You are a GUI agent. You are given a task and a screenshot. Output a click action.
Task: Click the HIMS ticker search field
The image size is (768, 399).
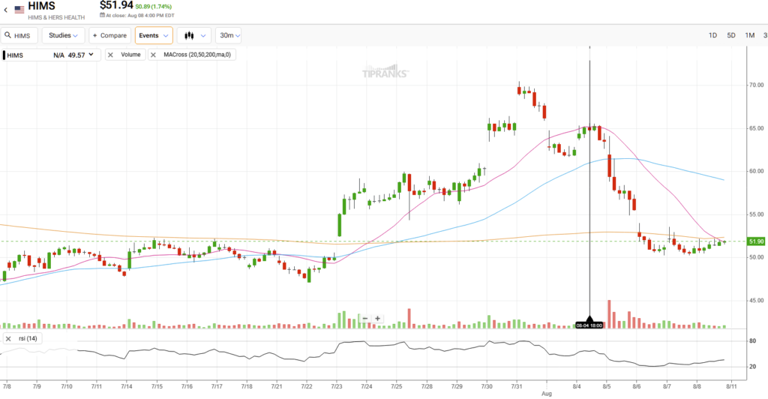tap(20, 35)
